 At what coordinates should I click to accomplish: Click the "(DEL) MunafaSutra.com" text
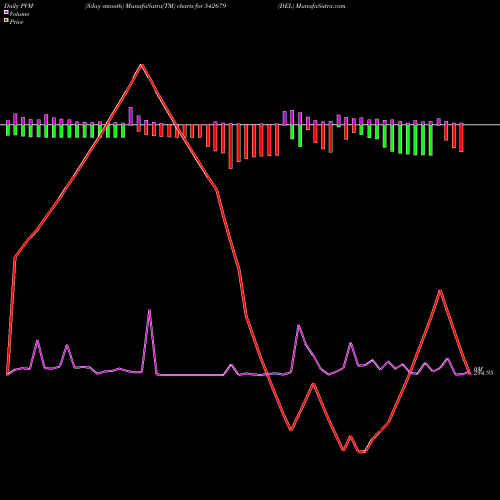[x=312, y=6]
